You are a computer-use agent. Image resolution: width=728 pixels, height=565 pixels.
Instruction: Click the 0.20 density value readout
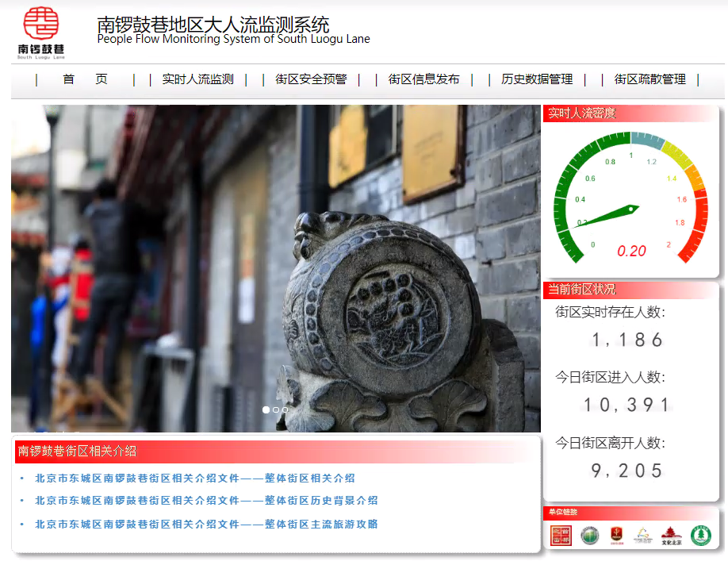631,251
